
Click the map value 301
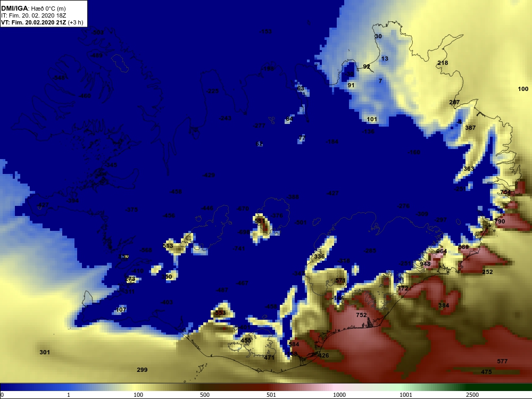[x=45, y=353]
